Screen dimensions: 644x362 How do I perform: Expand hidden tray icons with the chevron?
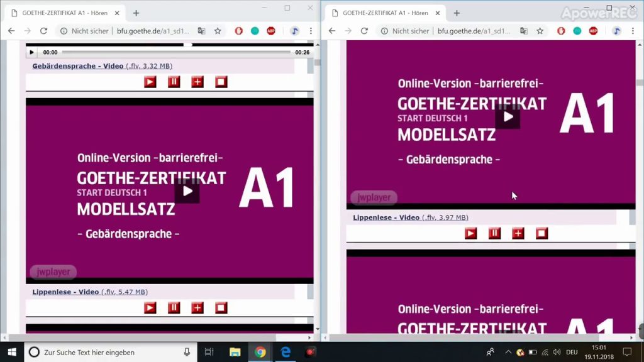[x=508, y=352]
